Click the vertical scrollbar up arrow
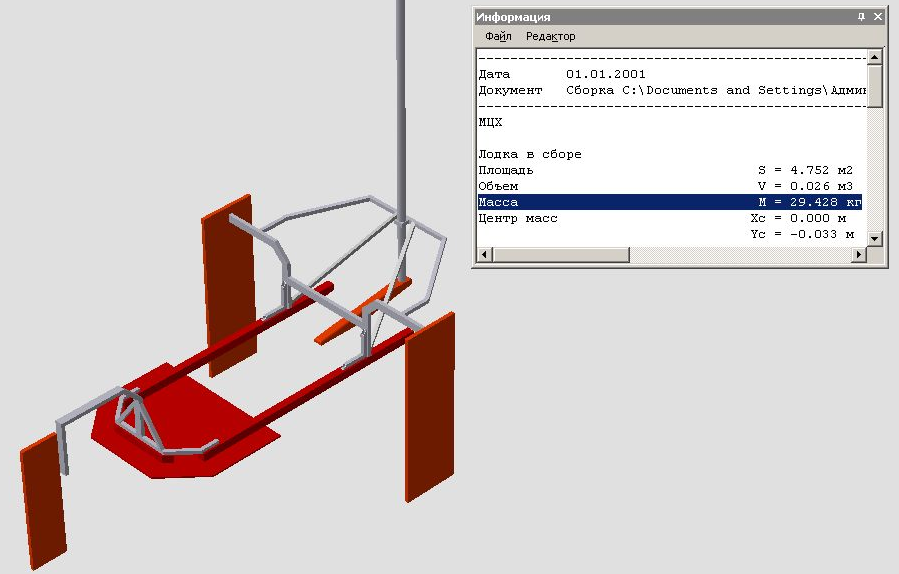 click(x=875, y=58)
